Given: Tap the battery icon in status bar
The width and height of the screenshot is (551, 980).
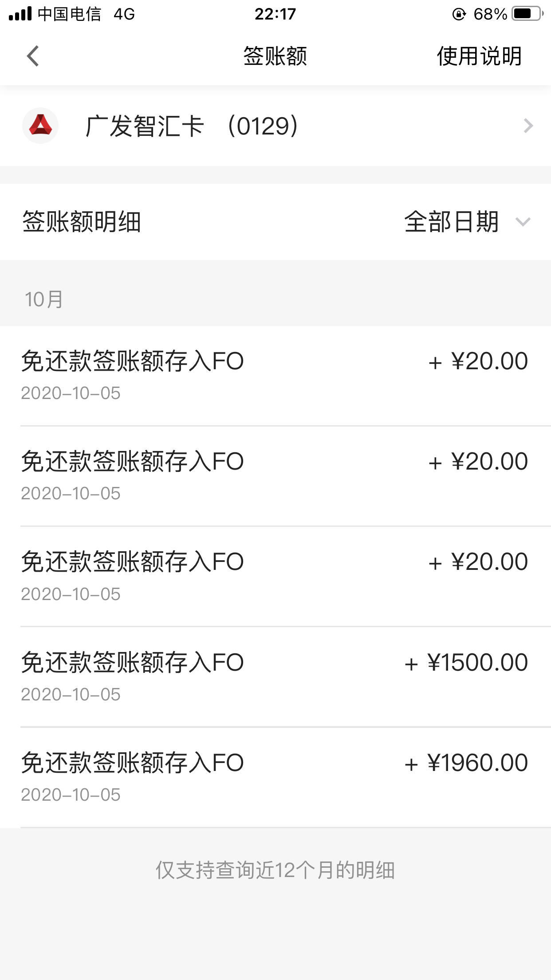Looking at the screenshot, I should [x=528, y=14].
